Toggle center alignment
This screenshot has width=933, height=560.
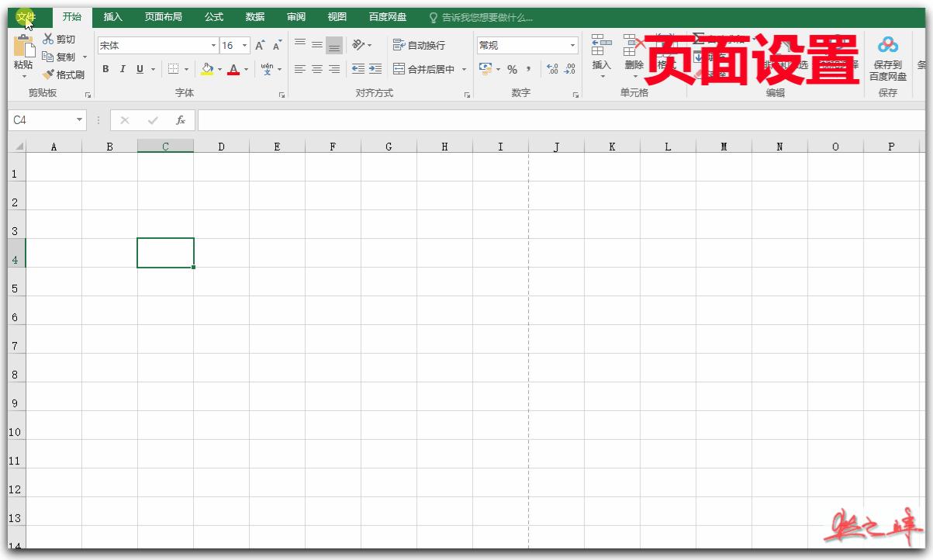click(316, 69)
